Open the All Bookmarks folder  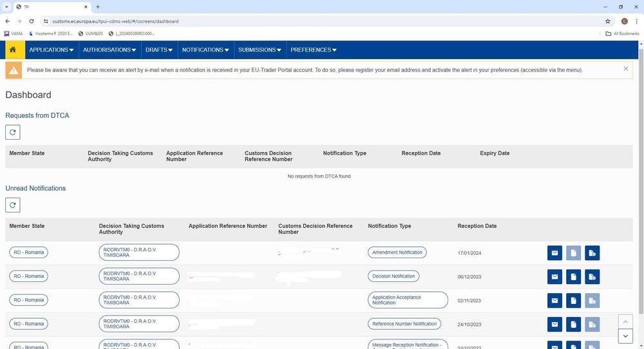click(622, 33)
